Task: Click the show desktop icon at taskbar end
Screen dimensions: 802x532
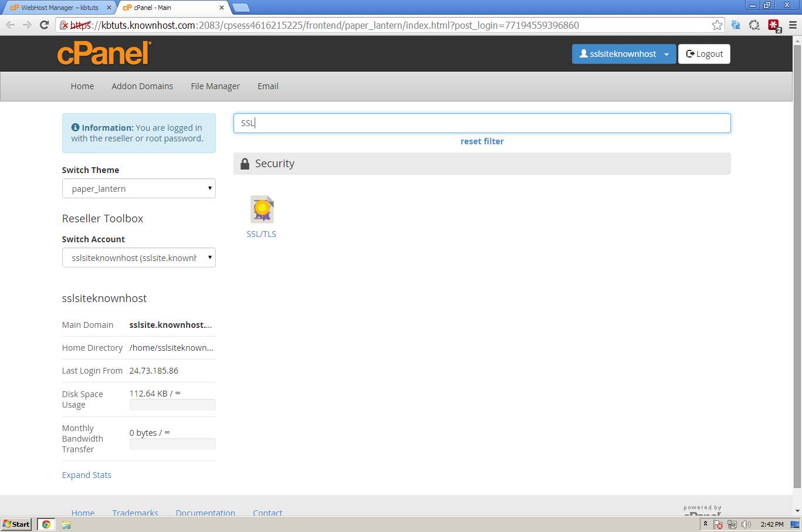Action: pyautogui.click(x=796, y=524)
